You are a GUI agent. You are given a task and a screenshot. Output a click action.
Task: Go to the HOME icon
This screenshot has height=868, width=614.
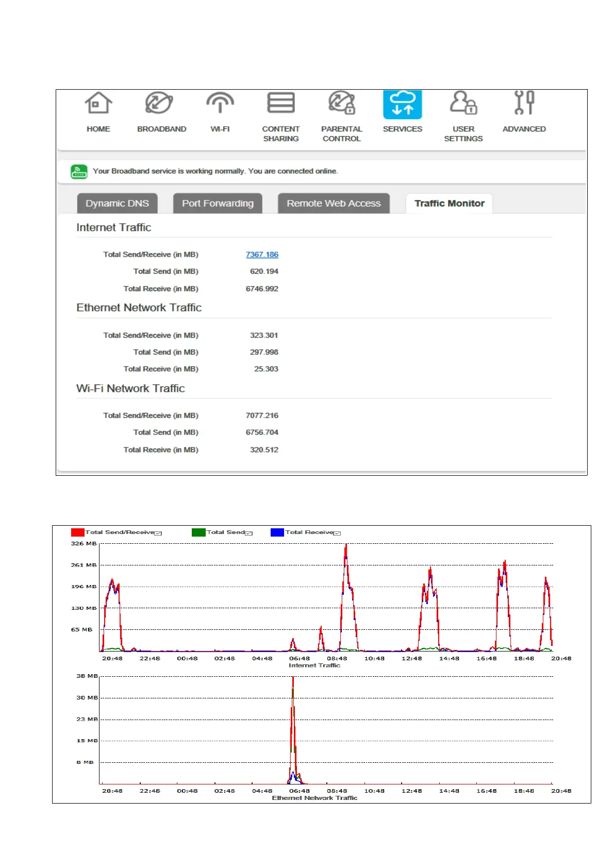(98, 103)
